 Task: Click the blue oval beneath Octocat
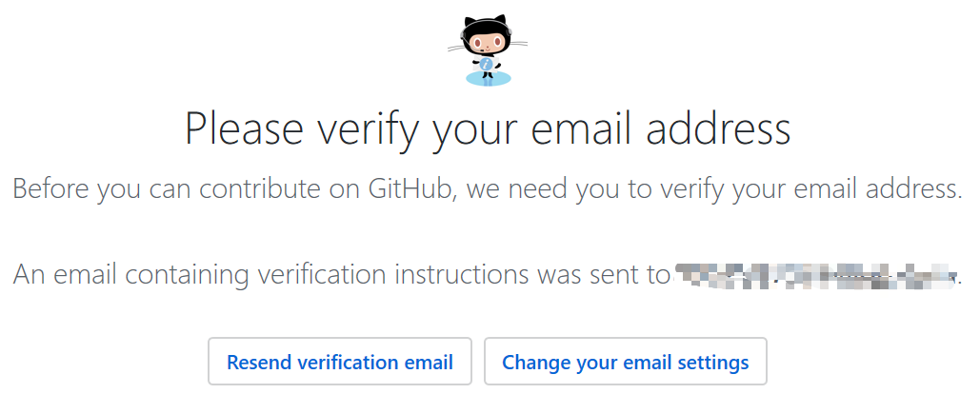pos(488,78)
